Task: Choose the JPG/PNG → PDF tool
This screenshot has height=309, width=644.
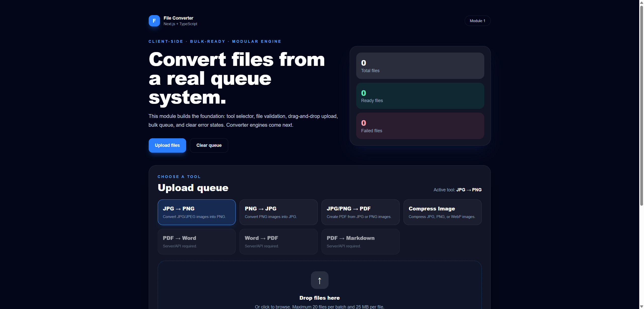Action: pos(360,212)
